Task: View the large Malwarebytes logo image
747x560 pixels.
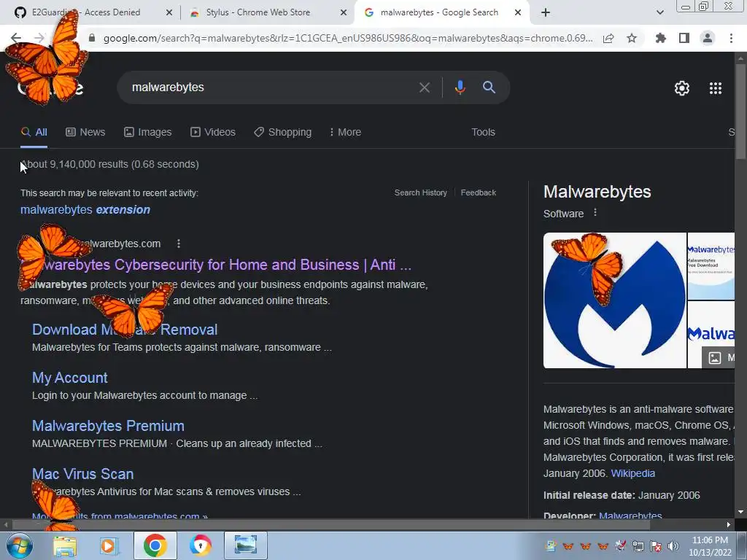Action: pos(614,300)
